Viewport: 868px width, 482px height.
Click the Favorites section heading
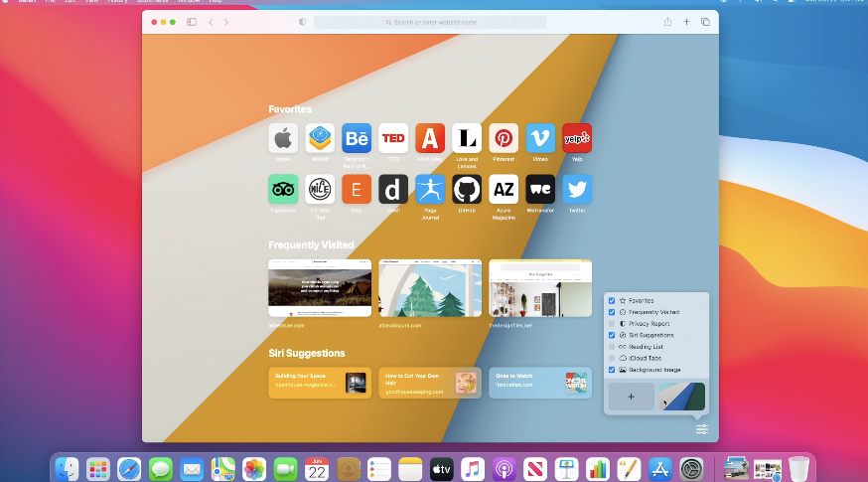[x=290, y=109]
